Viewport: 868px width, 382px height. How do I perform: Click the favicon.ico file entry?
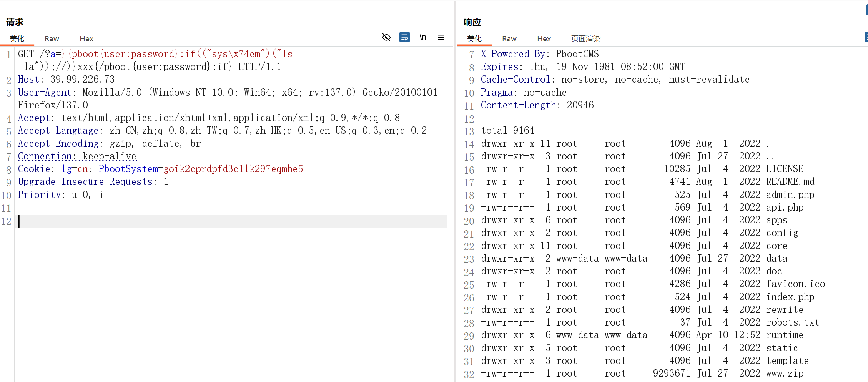click(x=796, y=284)
